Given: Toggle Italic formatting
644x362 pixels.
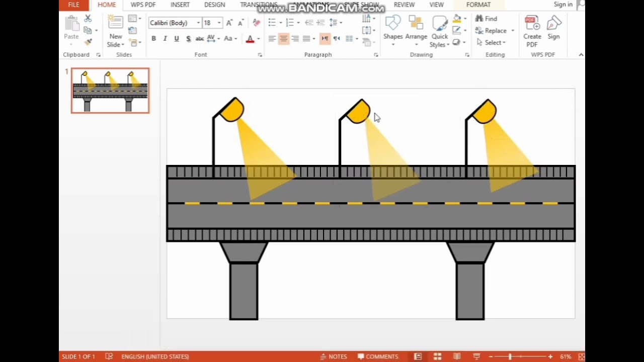Looking at the screenshot, I should pos(165,39).
